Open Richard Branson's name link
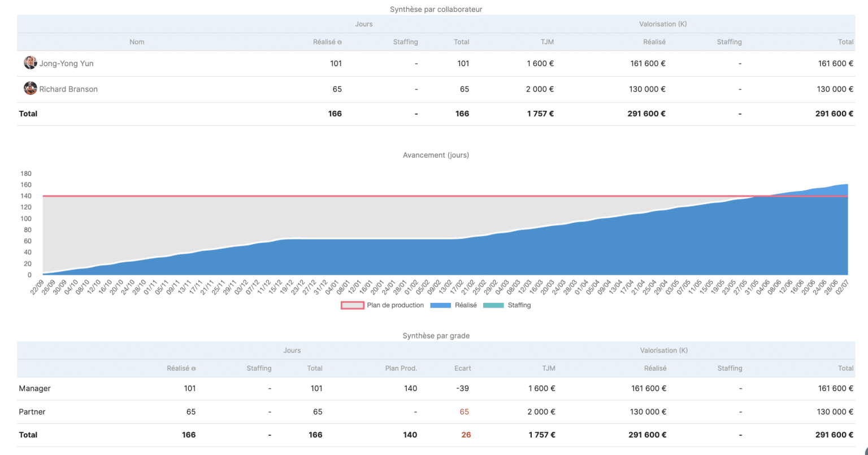Screen dimensions: 868x455 68,89
